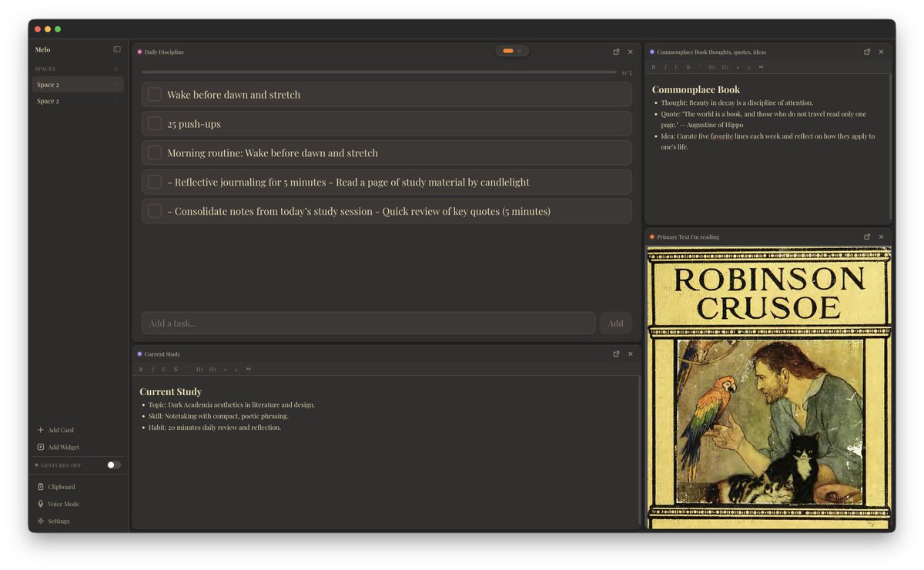The width and height of the screenshot is (924, 570).
Task: Check off 'Wake before dawn and stretch' task
Action: [x=155, y=94]
